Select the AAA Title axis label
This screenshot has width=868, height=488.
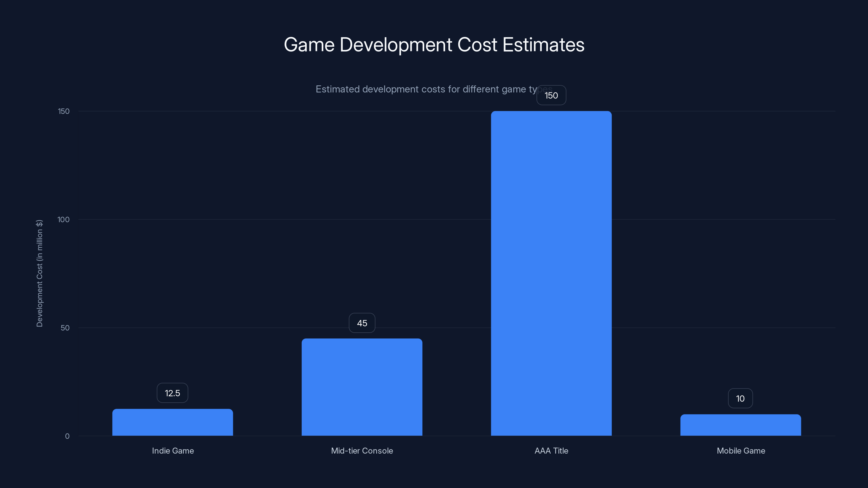point(551,451)
